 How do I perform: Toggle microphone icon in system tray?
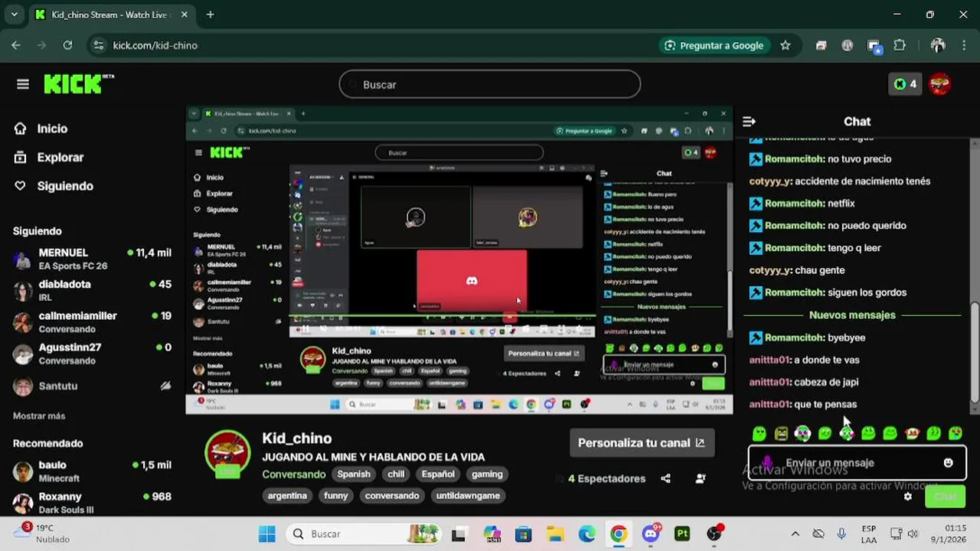point(841,533)
